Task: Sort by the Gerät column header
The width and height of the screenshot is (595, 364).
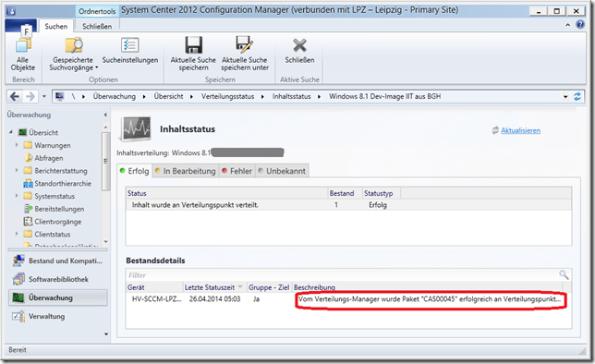Action: 155,287
